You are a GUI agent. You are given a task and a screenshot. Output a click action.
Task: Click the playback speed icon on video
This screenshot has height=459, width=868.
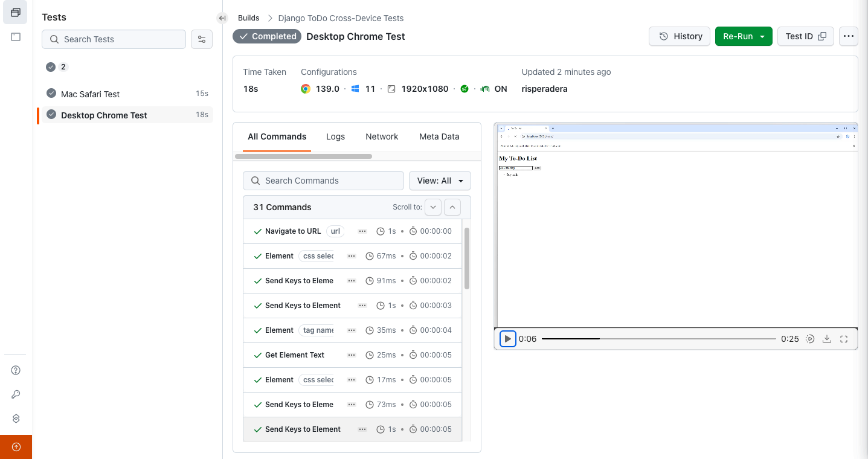click(811, 339)
